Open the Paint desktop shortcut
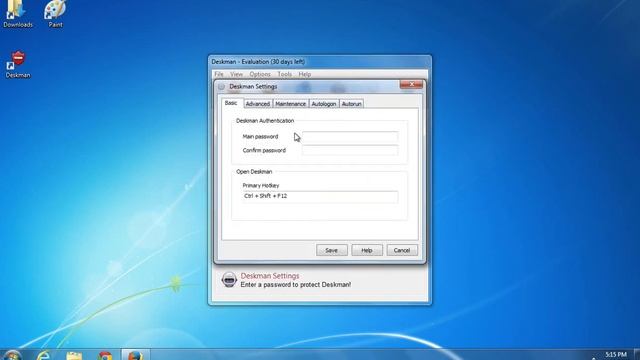Image resolution: width=640 pixels, height=360 pixels. (55, 14)
